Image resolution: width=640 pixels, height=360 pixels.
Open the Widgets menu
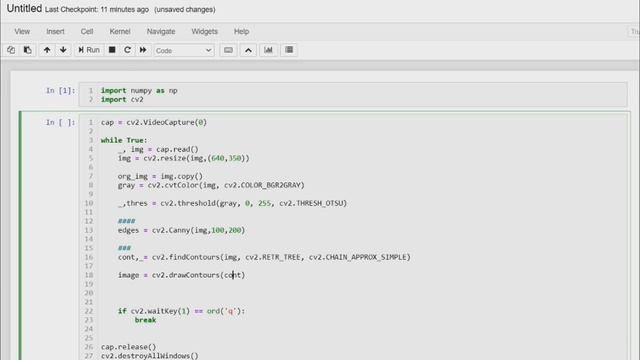204,31
